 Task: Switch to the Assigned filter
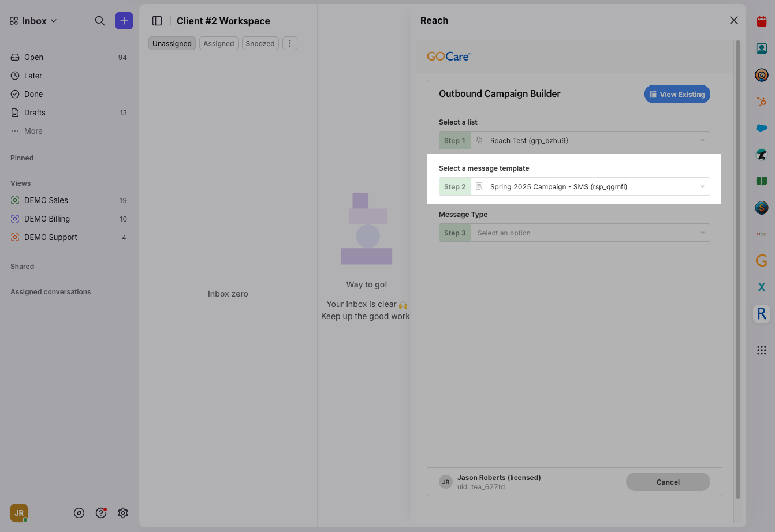tap(218, 44)
